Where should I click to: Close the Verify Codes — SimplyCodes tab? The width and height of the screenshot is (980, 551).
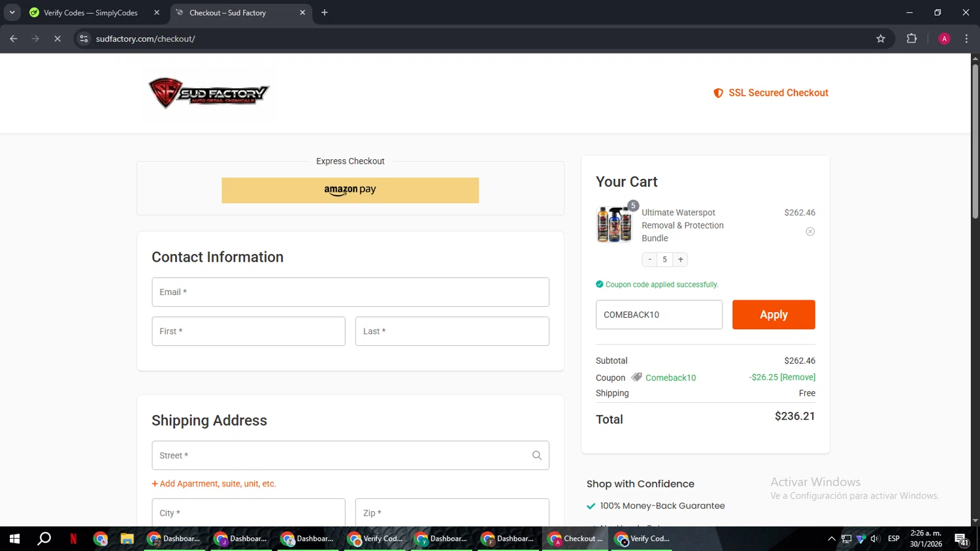157,12
